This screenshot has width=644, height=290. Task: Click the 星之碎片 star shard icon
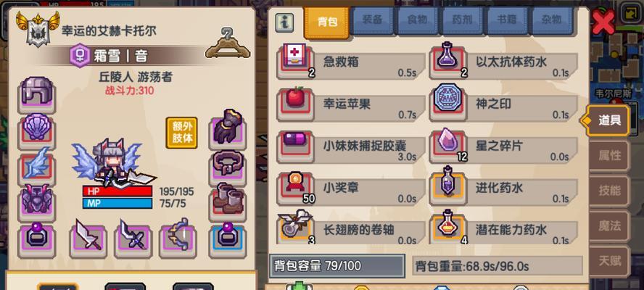[x=447, y=144]
